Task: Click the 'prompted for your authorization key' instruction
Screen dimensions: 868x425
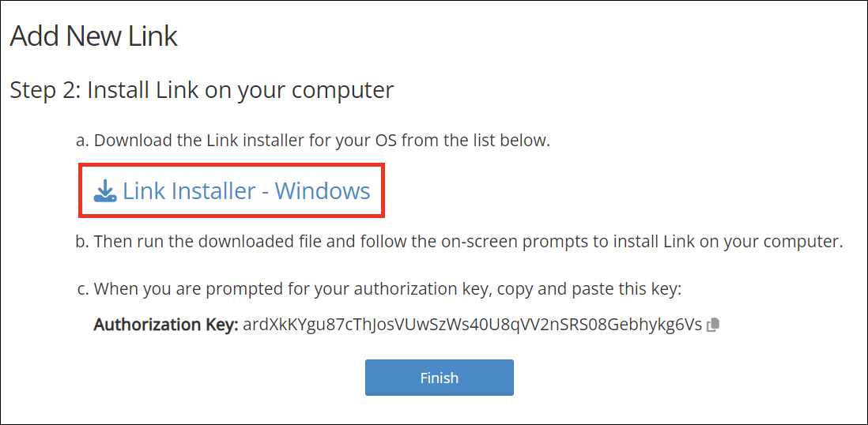Action: [348, 289]
